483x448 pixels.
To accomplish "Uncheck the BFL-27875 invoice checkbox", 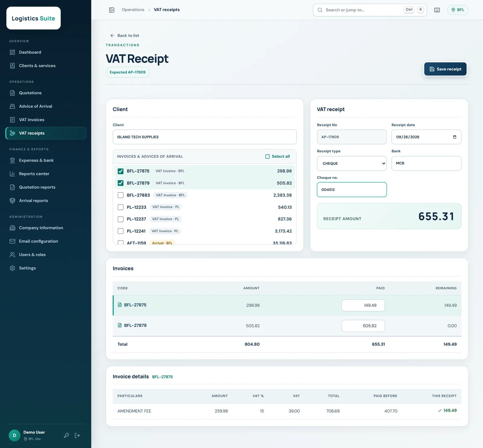I will (x=120, y=171).
